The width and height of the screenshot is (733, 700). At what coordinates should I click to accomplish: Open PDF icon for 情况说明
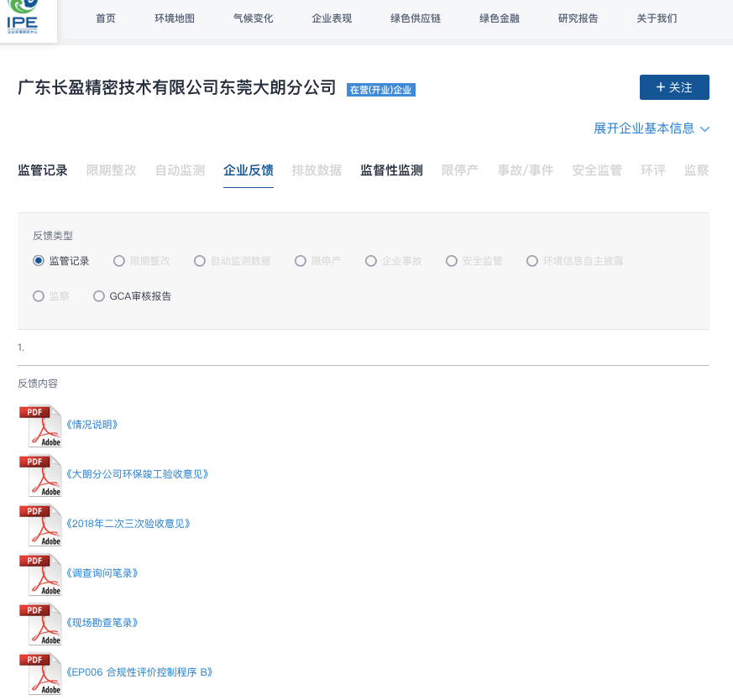coord(40,426)
